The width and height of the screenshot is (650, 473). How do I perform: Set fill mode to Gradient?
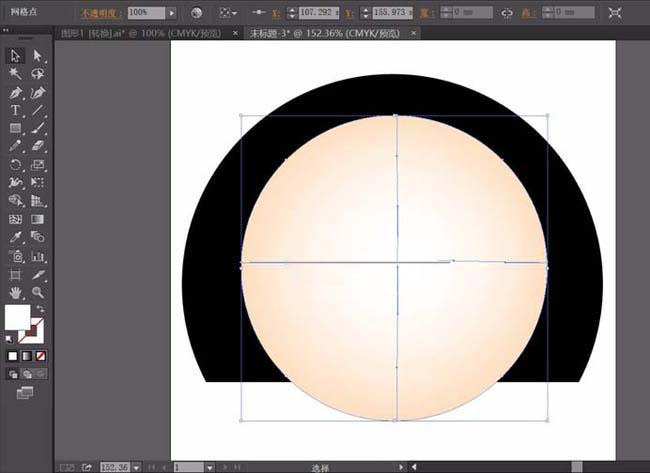[x=27, y=356]
